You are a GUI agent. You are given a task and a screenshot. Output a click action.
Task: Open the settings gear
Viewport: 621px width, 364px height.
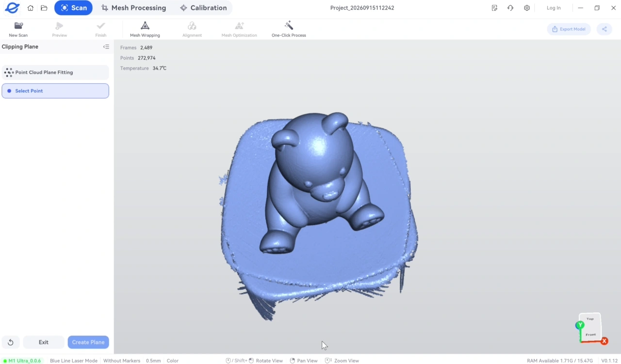527,8
